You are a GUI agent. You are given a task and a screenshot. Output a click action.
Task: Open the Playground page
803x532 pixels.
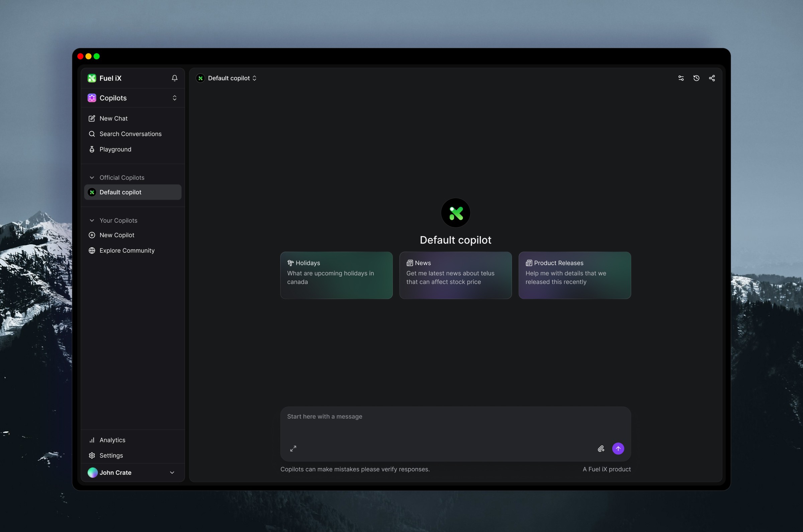[x=115, y=149]
